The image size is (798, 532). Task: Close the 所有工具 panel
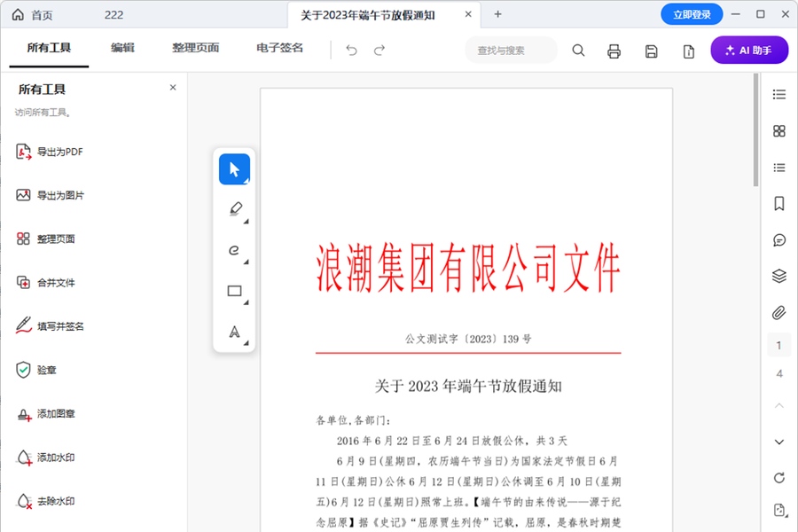click(x=173, y=88)
